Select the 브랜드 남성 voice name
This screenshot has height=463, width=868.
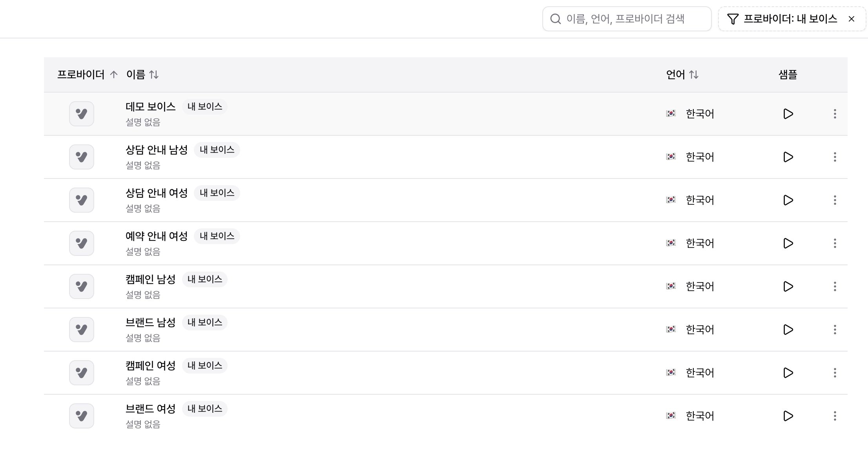(151, 322)
